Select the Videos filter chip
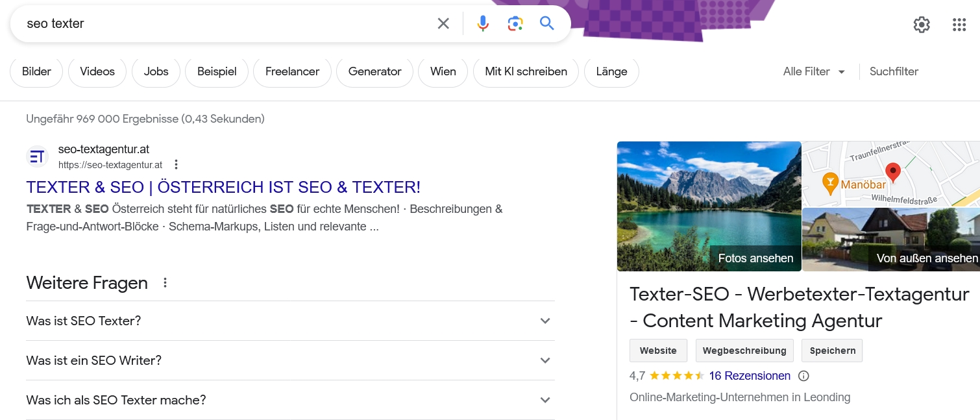 pos(97,71)
